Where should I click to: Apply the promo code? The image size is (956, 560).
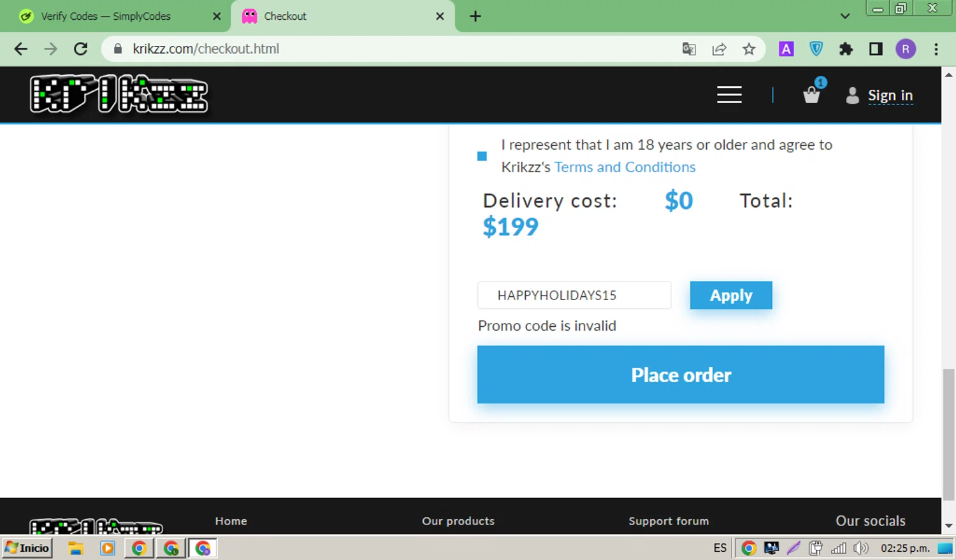pos(731,295)
